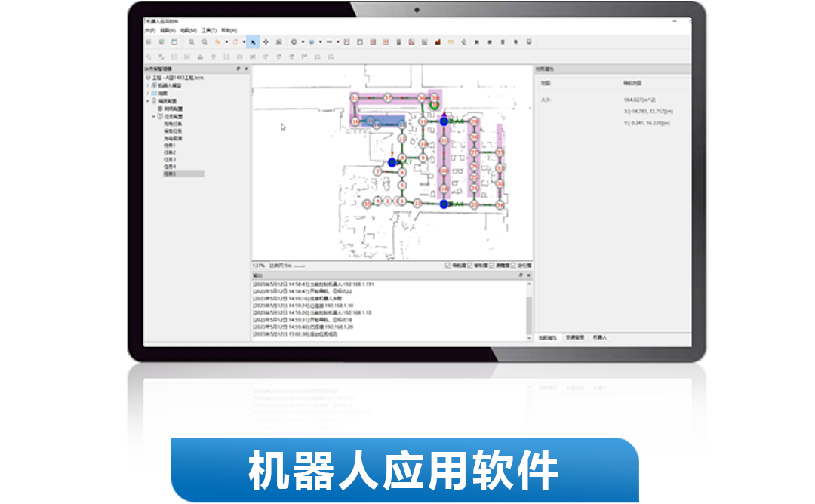The height and width of the screenshot is (504, 815).
Task: Click map waypoint node 7
Action: pos(377,173)
